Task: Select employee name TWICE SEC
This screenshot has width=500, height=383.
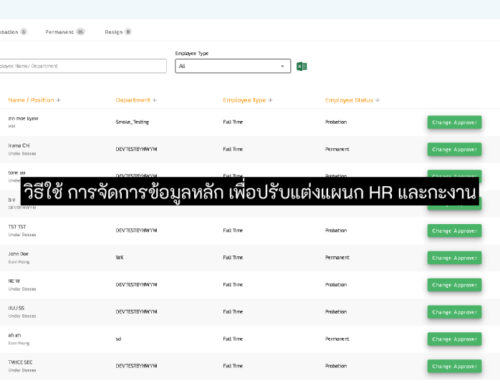Action: coord(20,362)
